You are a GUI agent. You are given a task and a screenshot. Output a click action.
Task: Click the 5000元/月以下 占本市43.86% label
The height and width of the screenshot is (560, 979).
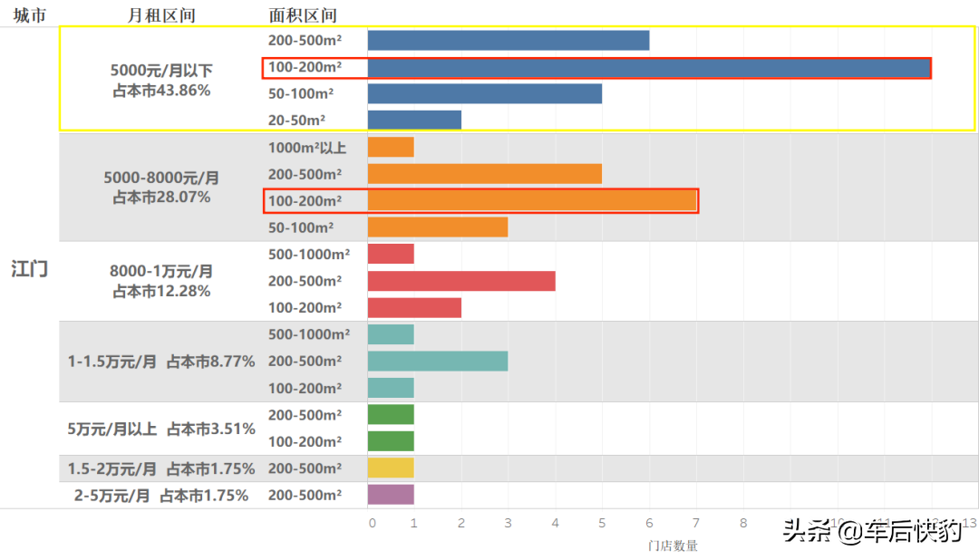pyautogui.click(x=161, y=80)
